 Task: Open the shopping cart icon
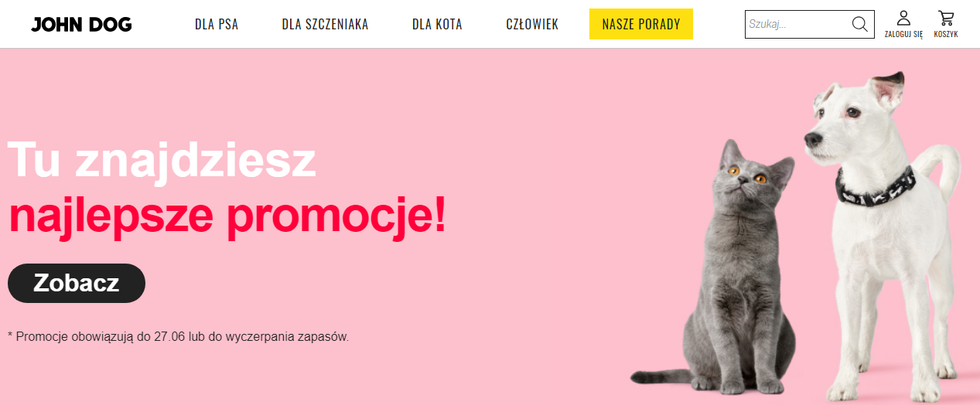(946, 18)
